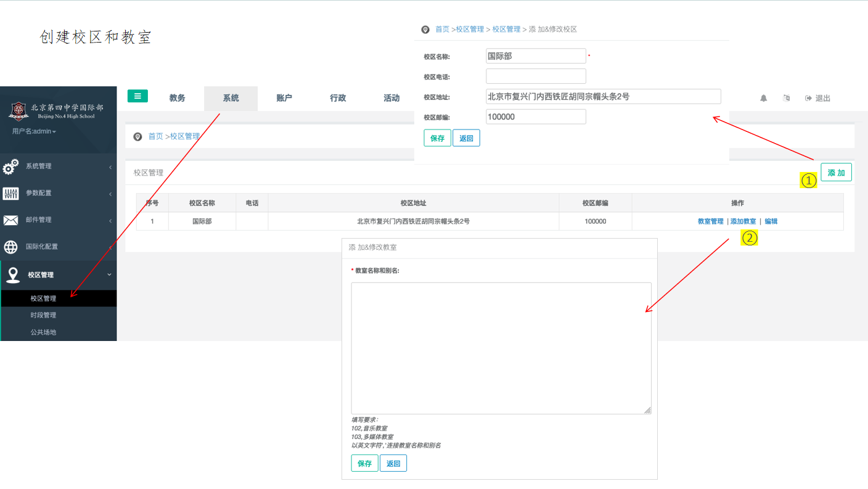Click the 100000 postcode cell in table
The image size is (868, 489).
pos(596,221)
